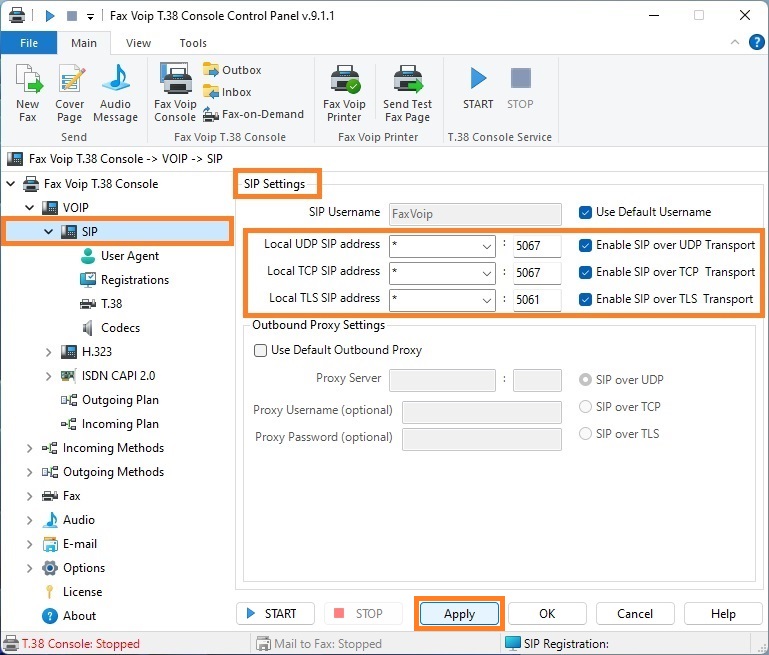
Task: Open Audio Message tool
Action: click(115, 93)
